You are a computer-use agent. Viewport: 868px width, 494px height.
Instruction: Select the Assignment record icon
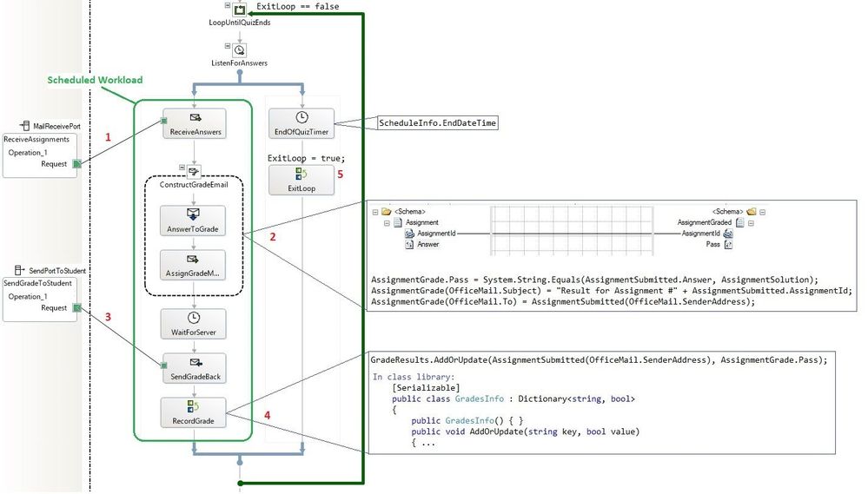[x=397, y=222]
